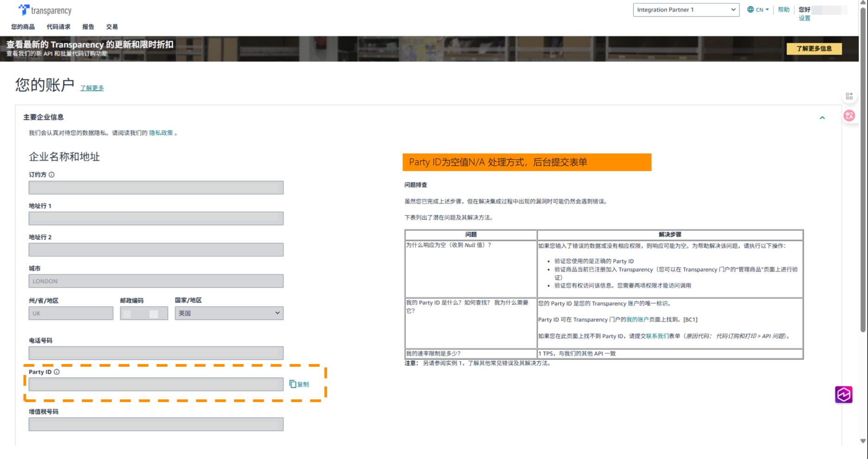Viewport: 868px width, 459px height.
Task: Click the banner title 查看最新的 Transparency 的更新和限时折扣
Action: (x=90, y=44)
